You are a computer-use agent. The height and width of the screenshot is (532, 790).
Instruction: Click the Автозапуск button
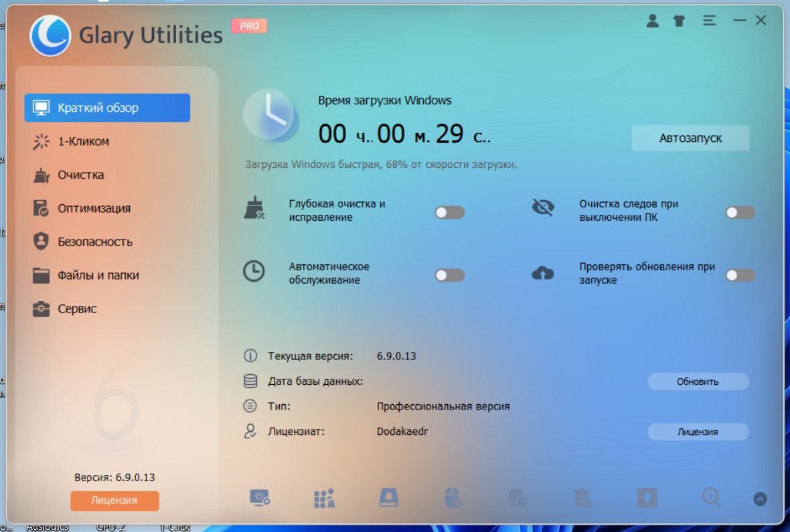point(691,138)
